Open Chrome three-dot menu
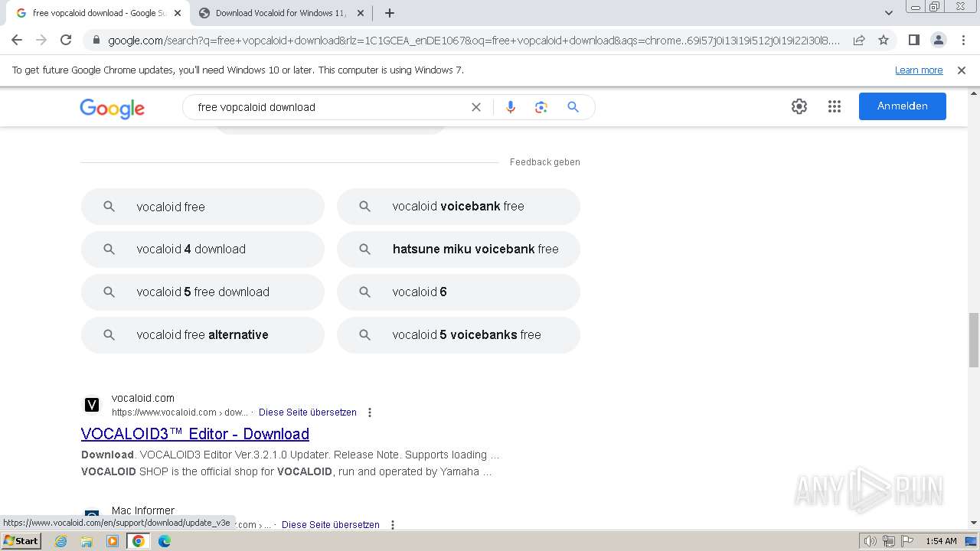The image size is (980, 551). (963, 41)
